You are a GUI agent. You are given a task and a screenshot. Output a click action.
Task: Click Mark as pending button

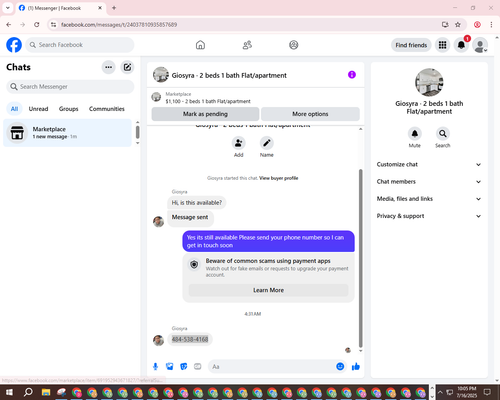[x=205, y=114]
